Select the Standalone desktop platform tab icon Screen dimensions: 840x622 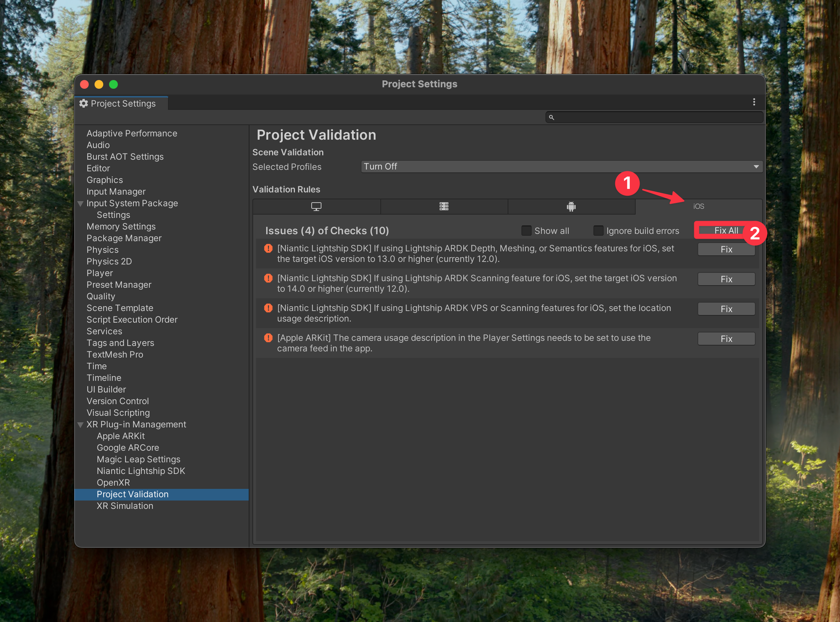pyautogui.click(x=316, y=206)
